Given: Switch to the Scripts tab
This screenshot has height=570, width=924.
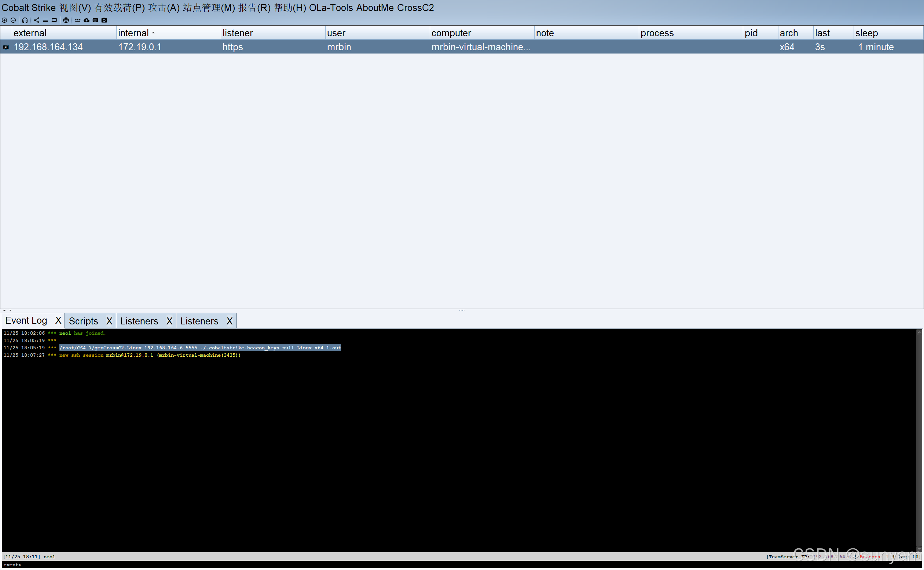Looking at the screenshot, I should (83, 321).
